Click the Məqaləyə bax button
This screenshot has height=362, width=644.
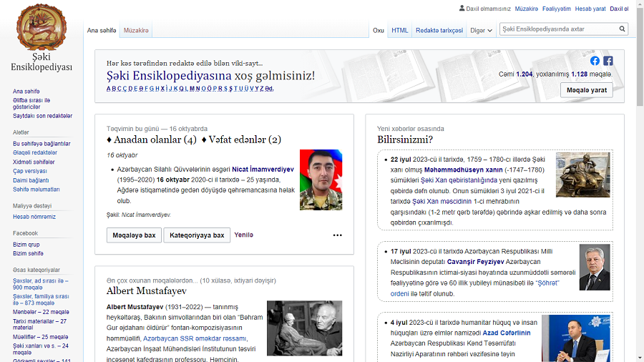tap(134, 235)
